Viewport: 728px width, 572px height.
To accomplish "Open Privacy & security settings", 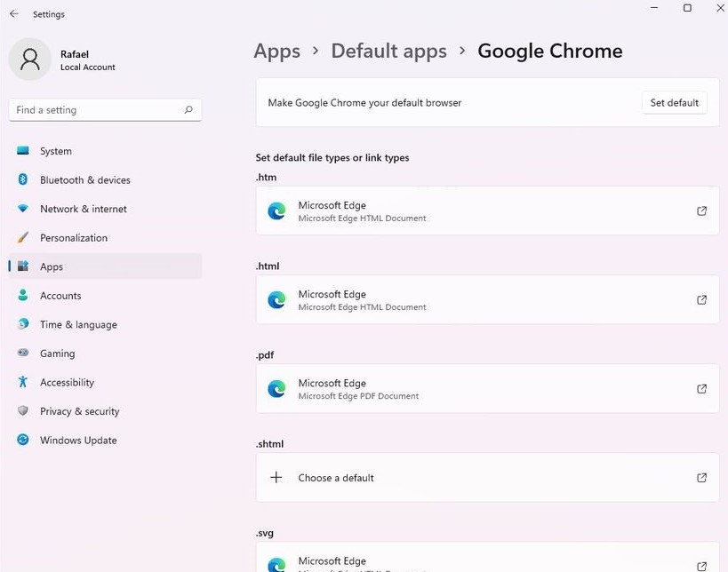I will click(106, 411).
